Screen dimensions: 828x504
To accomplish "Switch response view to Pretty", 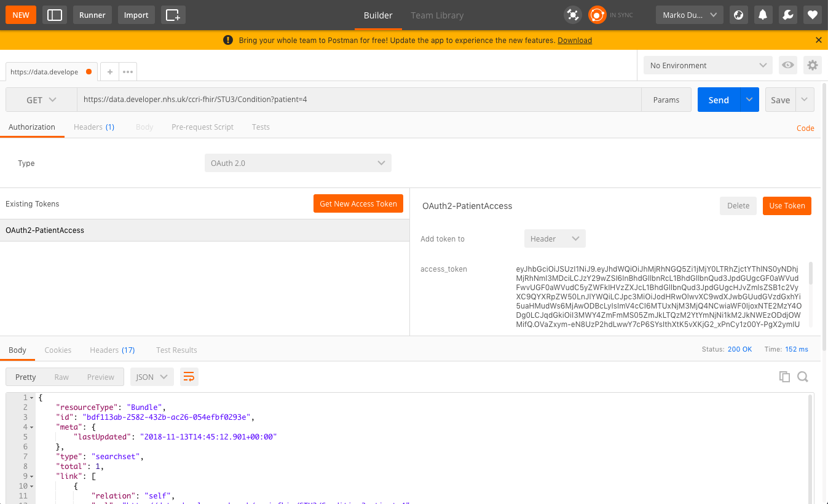I will 26,377.
